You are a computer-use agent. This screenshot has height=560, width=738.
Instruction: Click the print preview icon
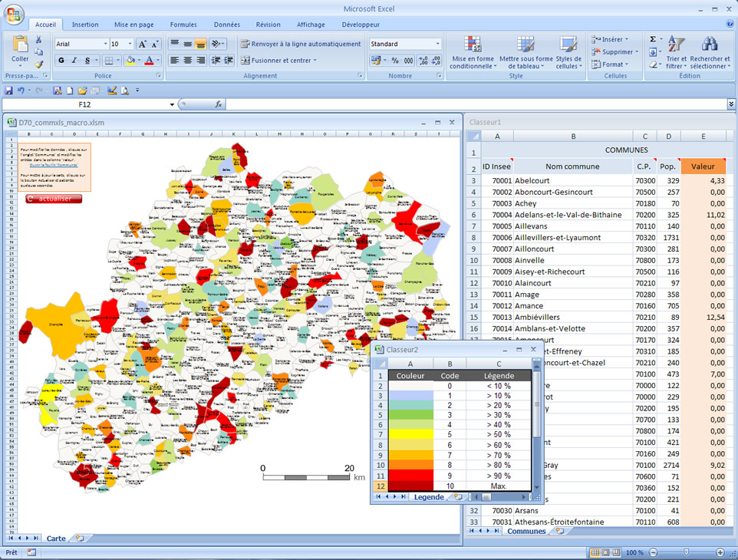pos(125,91)
